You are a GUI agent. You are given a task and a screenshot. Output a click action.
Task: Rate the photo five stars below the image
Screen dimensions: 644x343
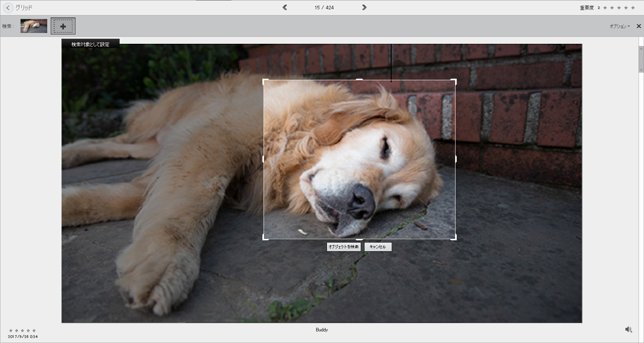pyautogui.click(x=34, y=331)
